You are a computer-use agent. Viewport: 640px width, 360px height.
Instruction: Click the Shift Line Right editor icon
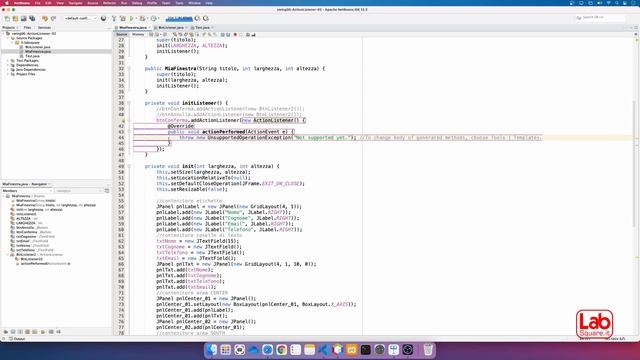coord(228,35)
